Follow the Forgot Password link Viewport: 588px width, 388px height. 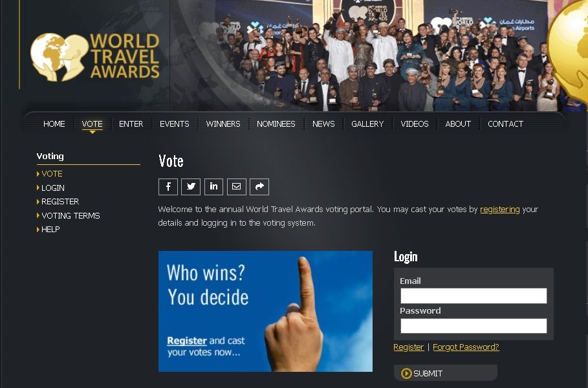click(466, 347)
